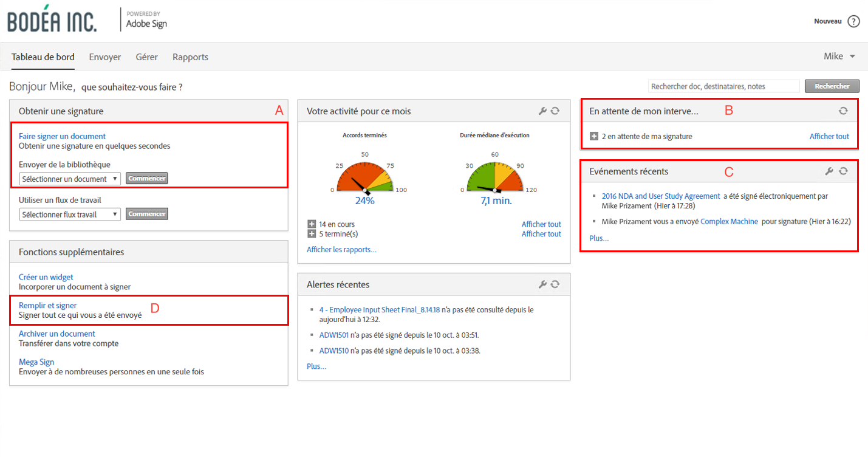The height and width of the screenshot is (457, 868).
Task: Focus the Rechercher doc, destinataires, notes field
Action: point(724,86)
